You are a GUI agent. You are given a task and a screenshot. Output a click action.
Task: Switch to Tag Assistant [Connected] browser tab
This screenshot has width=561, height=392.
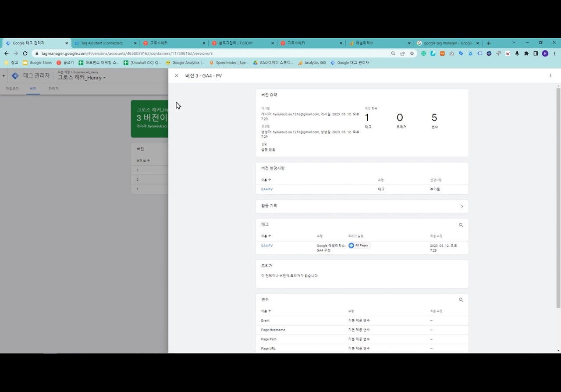pyautogui.click(x=106, y=43)
